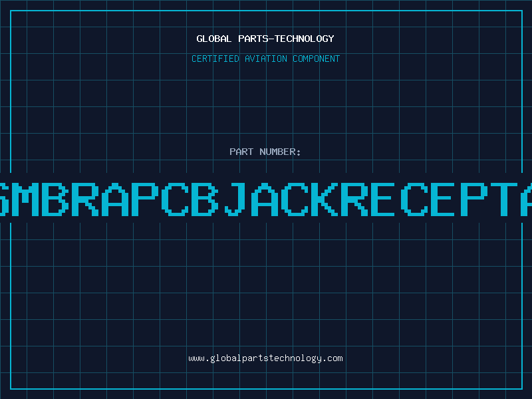Click the large SMBRAPCBJACKRECEPTA part number text
Screen dimensions: 532x399
point(266,199)
